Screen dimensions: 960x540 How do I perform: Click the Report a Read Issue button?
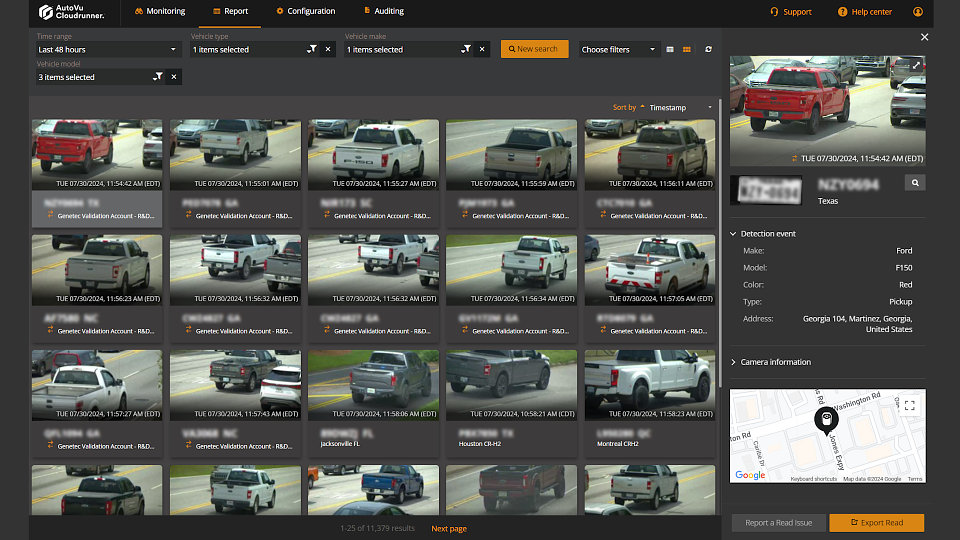coord(778,523)
